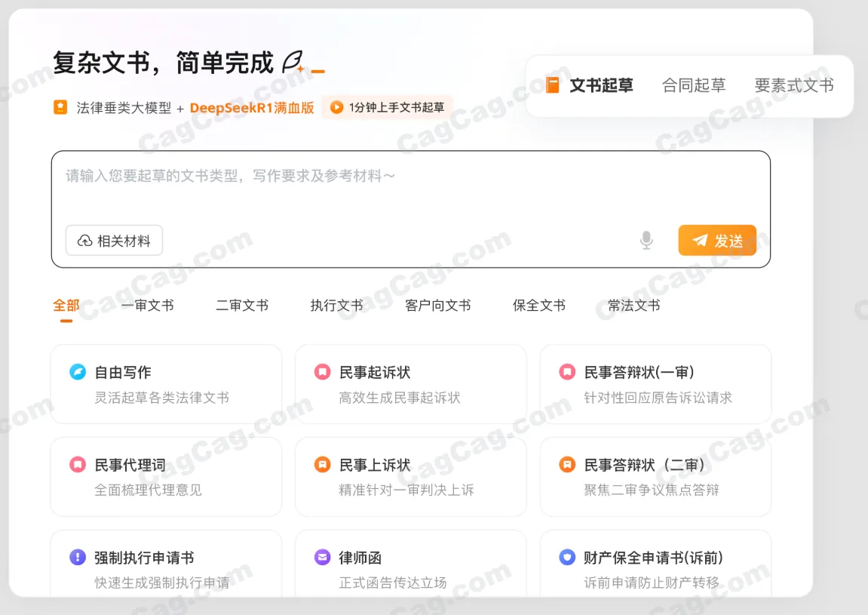Click the feather pen icon beside the headline
868x615 pixels.
[293, 62]
